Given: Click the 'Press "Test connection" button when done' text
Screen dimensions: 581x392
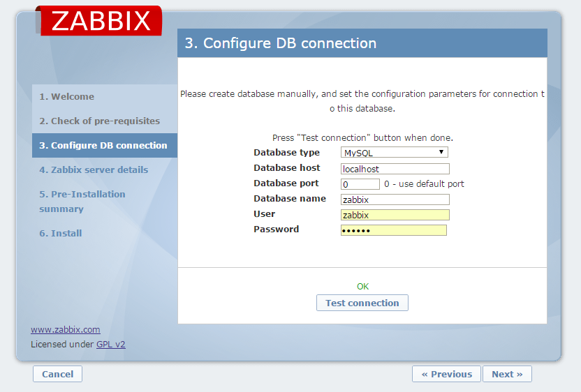Looking at the screenshot, I should (362, 137).
